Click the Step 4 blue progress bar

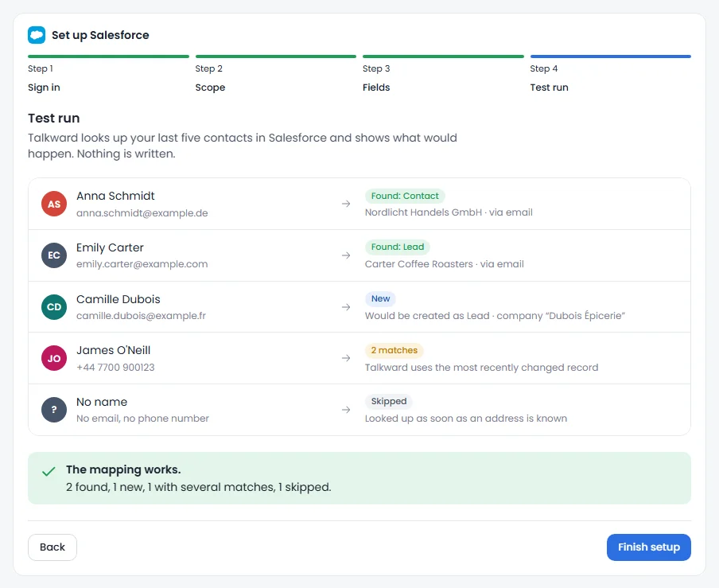point(610,56)
